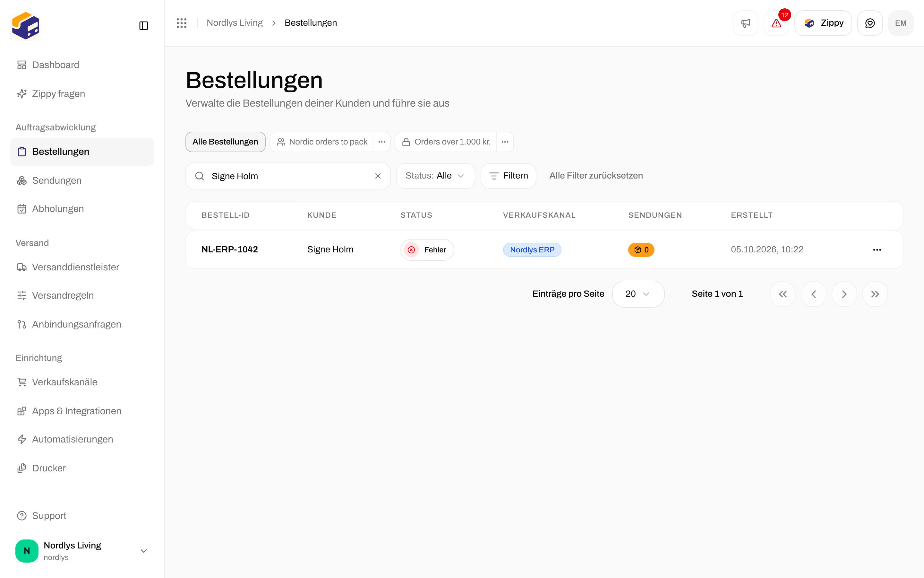The height and width of the screenshot is (578, 924).
Task: Open the Status: Alle dropdown
Action: 435,176
